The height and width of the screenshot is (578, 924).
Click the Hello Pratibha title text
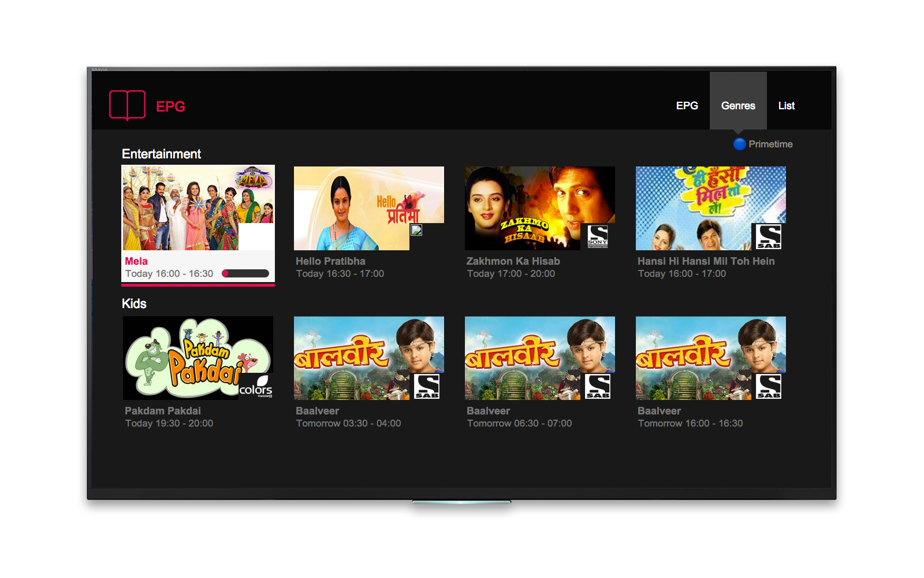(x=330, y=261)
